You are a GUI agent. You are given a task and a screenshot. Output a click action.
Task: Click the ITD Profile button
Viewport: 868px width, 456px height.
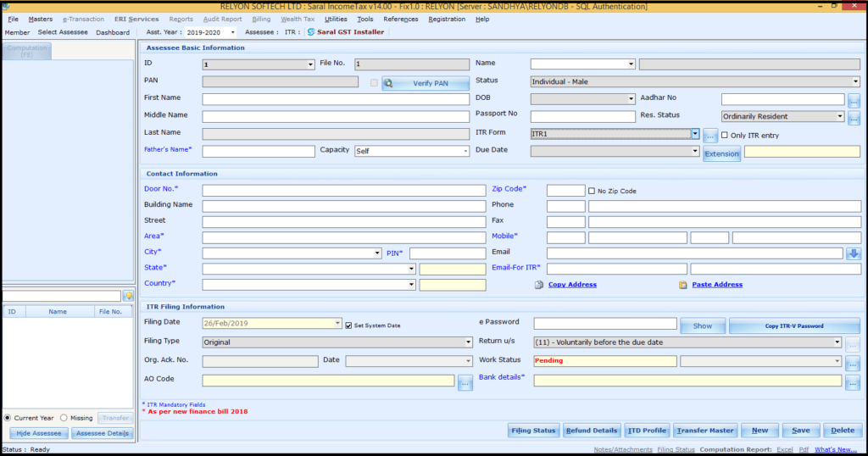[x=647, y=431]
